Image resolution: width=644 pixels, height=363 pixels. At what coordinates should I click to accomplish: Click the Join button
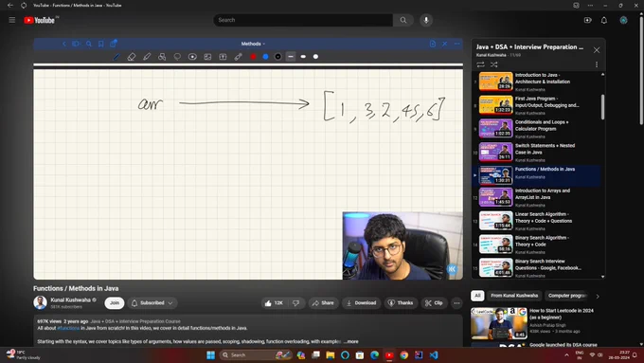pyautogui.click(x=115, y=303)
